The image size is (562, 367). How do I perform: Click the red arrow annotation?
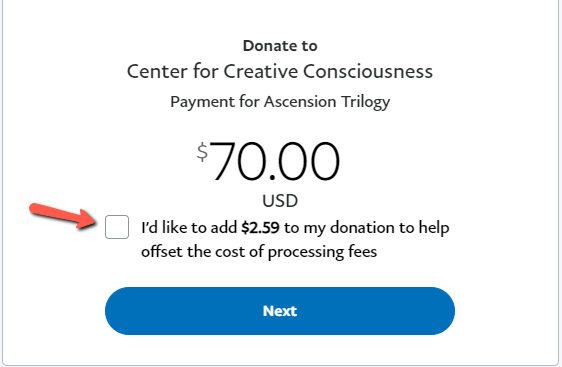pyautogui.click(x=63, y=215)
